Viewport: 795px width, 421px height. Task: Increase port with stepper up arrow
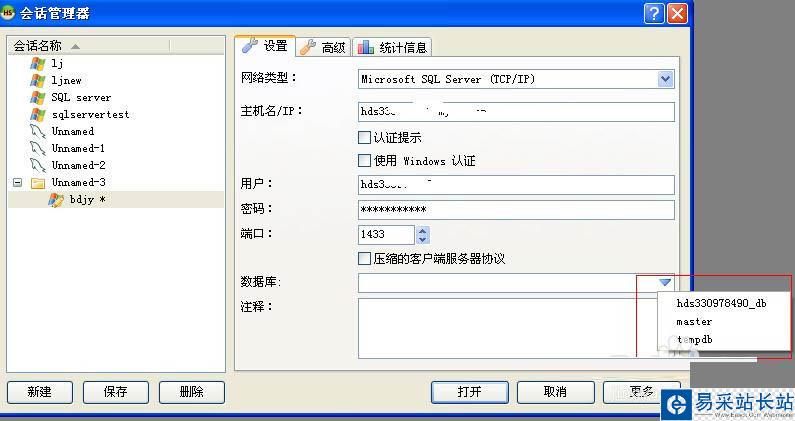pos(423,230)
